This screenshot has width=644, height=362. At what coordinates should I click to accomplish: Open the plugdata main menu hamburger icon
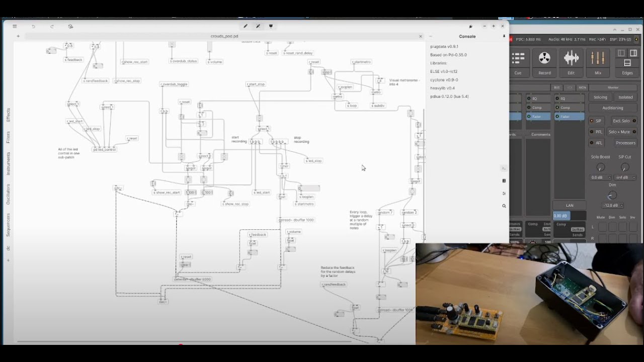[15, 26]
